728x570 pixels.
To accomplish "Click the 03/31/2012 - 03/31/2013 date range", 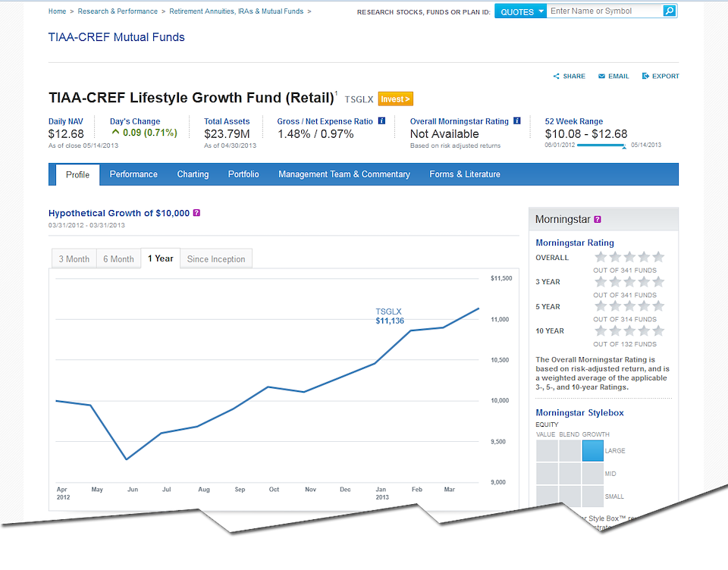I will tap(86, 225).
